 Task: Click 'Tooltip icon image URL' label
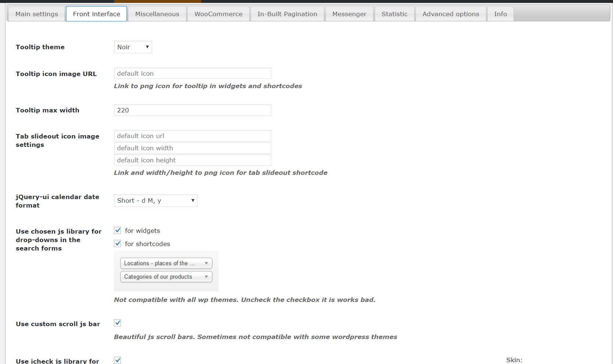56,74
